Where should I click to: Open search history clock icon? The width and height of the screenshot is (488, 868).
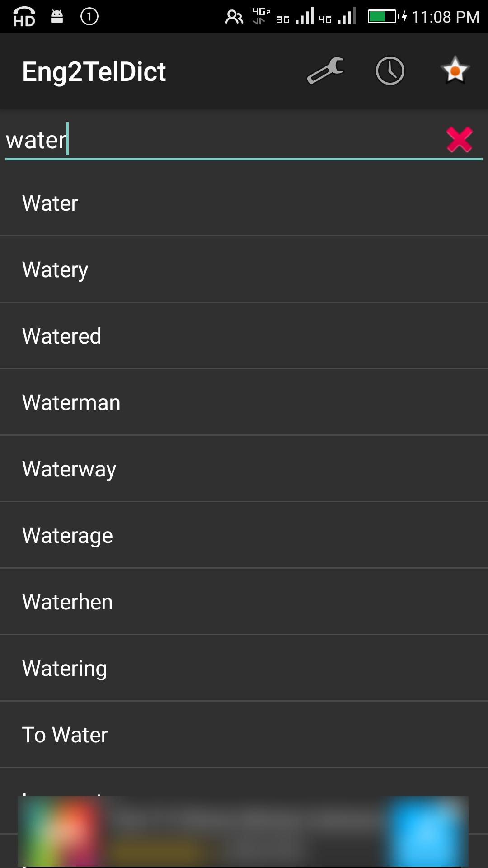click(x=390, y=71)
